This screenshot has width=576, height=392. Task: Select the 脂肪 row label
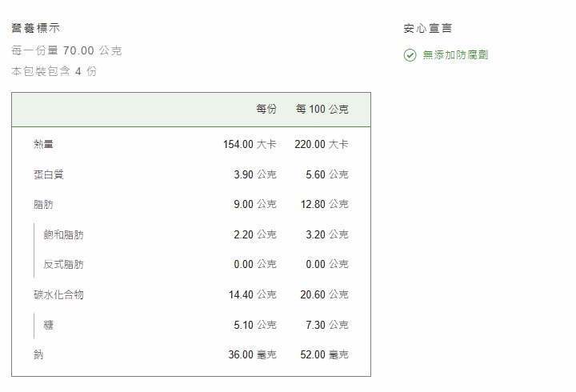pyautogui.click(x=44, y=205)
